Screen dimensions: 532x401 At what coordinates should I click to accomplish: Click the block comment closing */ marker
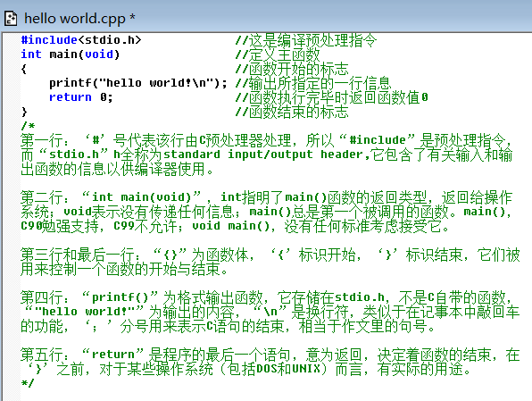click(28, 383)
